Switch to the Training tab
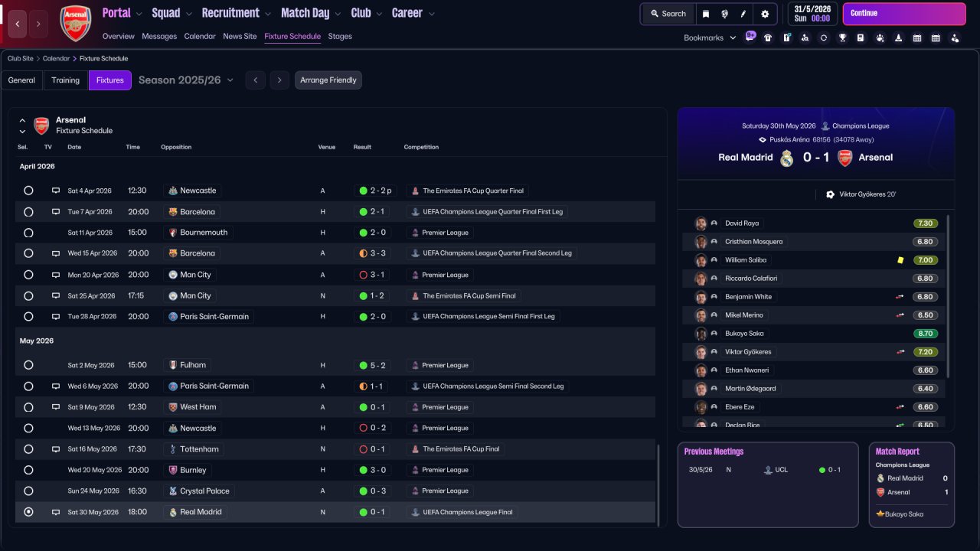Viewport: 980px width, 551px height. pyautogui.click(x=66, y=80)
